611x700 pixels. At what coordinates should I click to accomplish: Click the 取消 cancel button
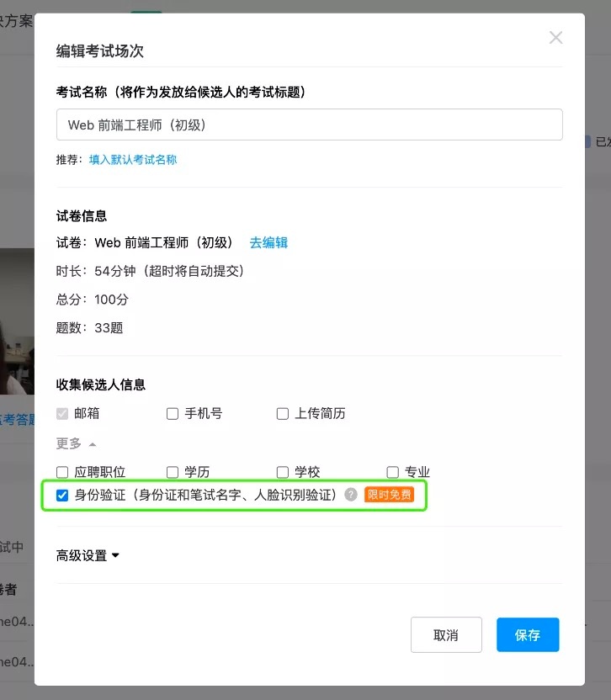[x=446, y=635]
